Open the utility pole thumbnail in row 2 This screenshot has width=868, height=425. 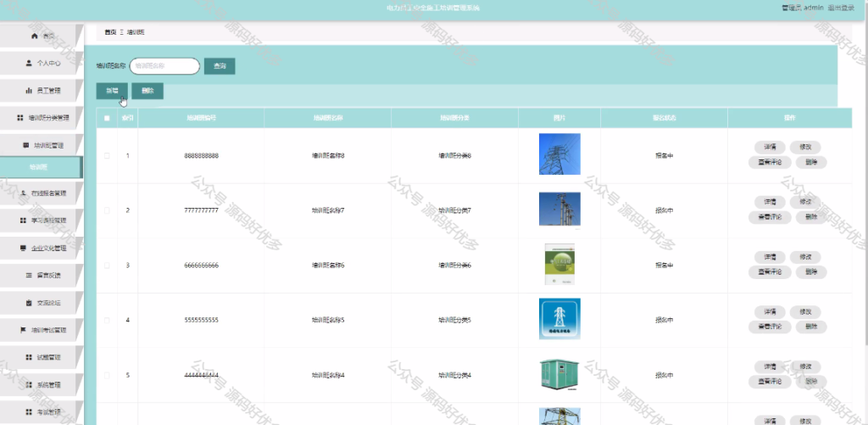click(559, 209)
